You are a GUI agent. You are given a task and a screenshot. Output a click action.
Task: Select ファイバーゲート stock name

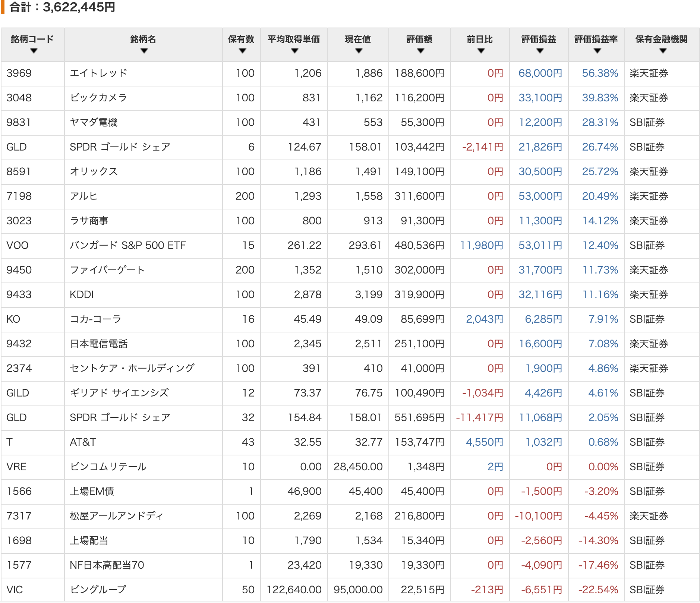pos(107,270)
